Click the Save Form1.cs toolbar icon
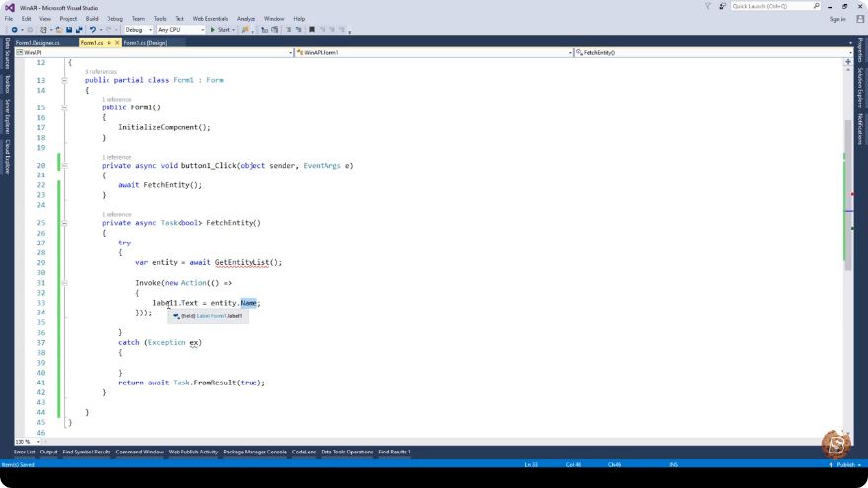 69,30
